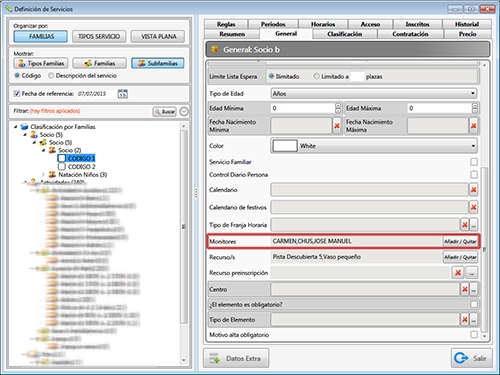Switch to the Periodos tab
The image size is (500, 375).
273,24
